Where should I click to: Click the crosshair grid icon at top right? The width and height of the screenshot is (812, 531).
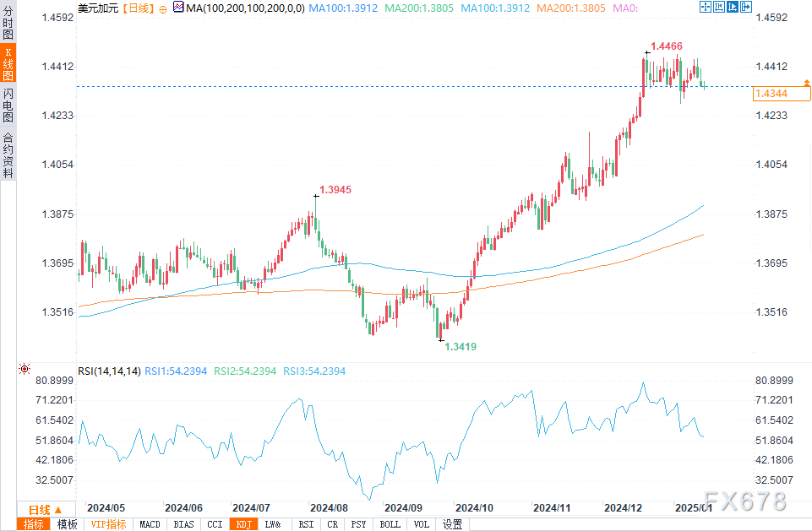pos(706,7)
